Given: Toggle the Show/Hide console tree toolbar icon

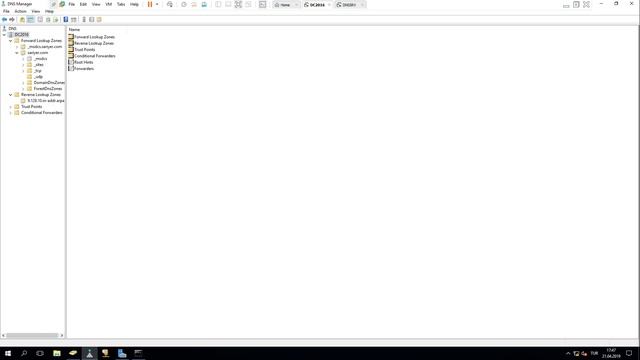Looking at the screenshot, I should pyautogui.click(x=31, y=20).
